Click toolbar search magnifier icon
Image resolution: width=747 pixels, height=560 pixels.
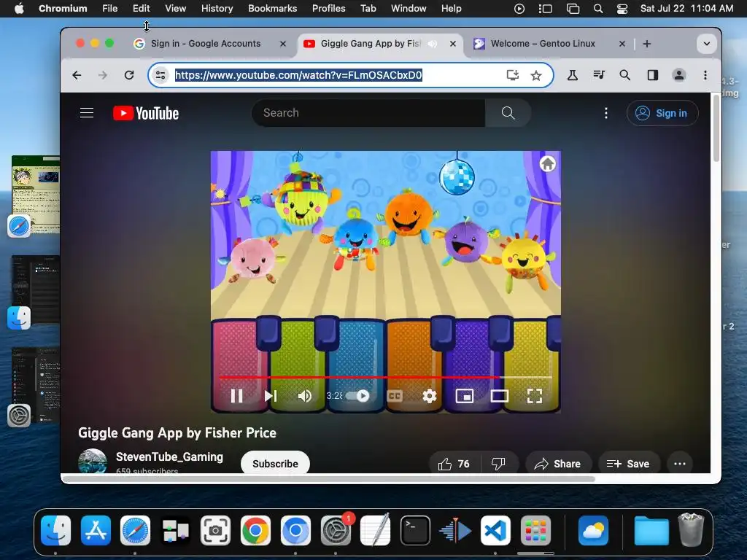(x=624, y=75)
